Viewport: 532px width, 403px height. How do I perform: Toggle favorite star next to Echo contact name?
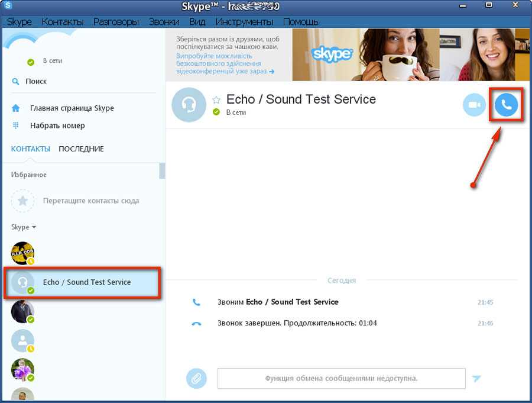pyautogui.click(x=216, y=99)
